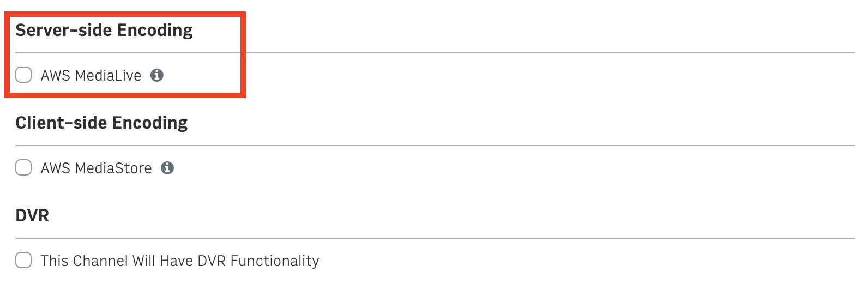Click the AWS MediaStore label text
Screen dimensions: 868x290
click(x=97, y=168)
